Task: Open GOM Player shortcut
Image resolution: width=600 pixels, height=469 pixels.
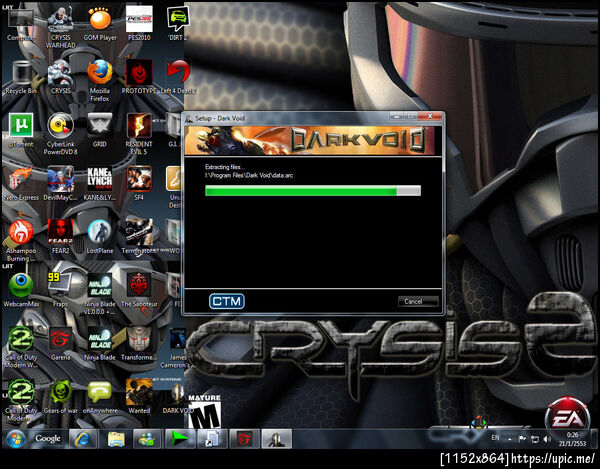Action: (100, 25)
